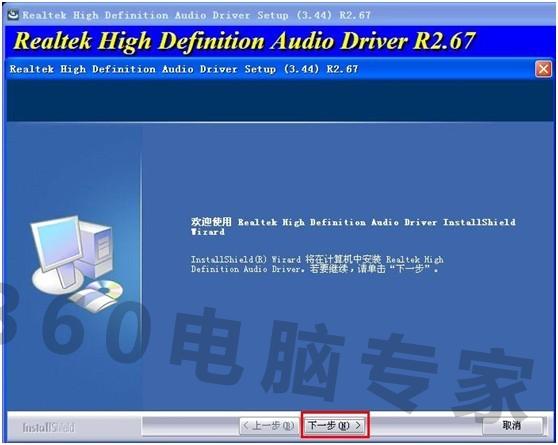Click the open software box beside the CD
Screen dimensions: 558x445
[x=92, y=300]
